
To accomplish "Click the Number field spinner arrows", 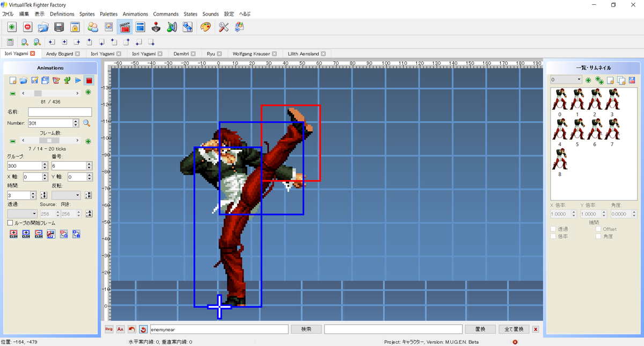I will (x=76, y=123).
